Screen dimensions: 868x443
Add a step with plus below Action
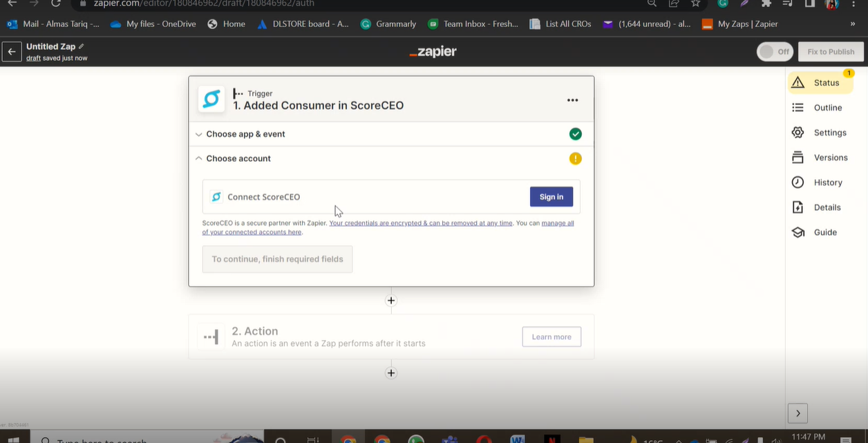coord(391,373)
